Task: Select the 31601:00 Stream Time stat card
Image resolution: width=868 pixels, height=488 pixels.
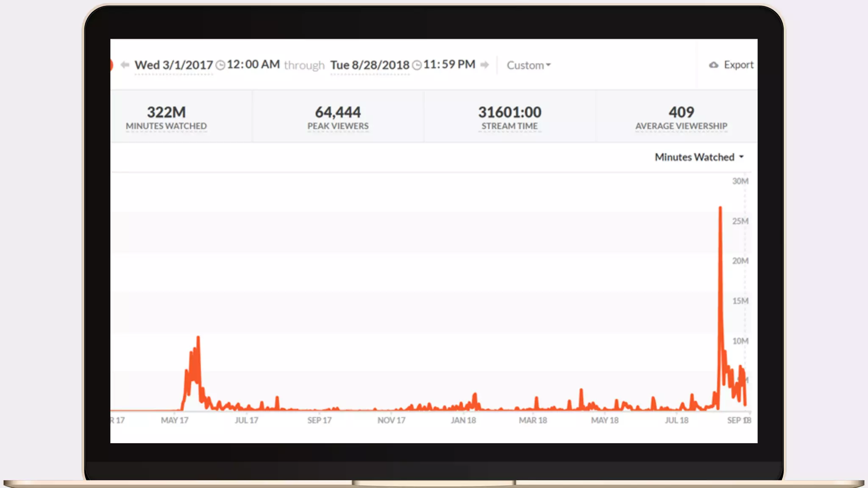Action: (x=509, y=117)
